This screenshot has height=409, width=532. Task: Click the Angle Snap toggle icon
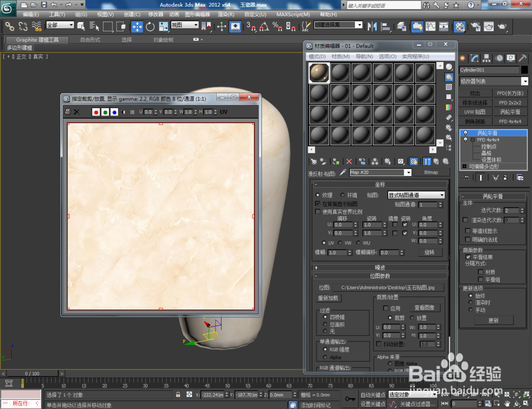tap(264, 27)
